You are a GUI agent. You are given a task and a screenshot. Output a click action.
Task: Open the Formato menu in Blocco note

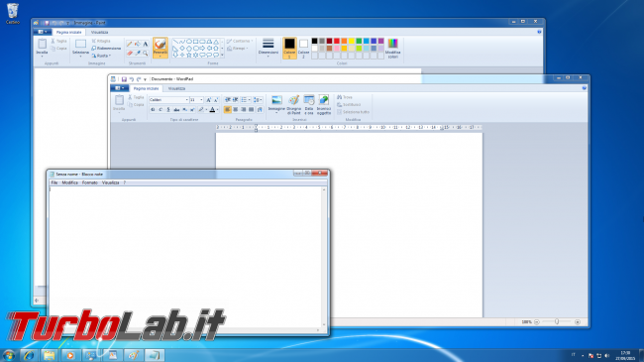pos(90,182)
